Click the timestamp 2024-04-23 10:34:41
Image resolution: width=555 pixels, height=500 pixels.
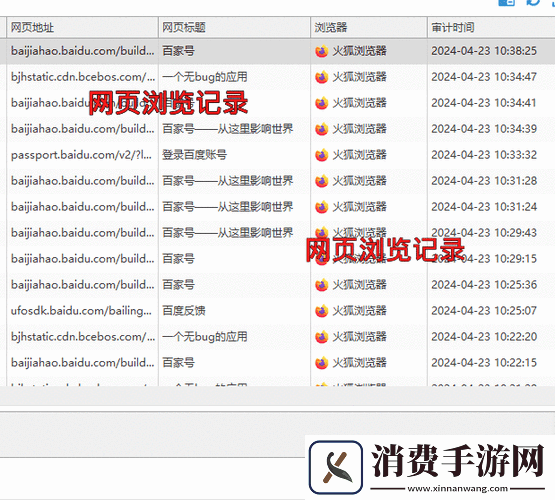(484, 103)
